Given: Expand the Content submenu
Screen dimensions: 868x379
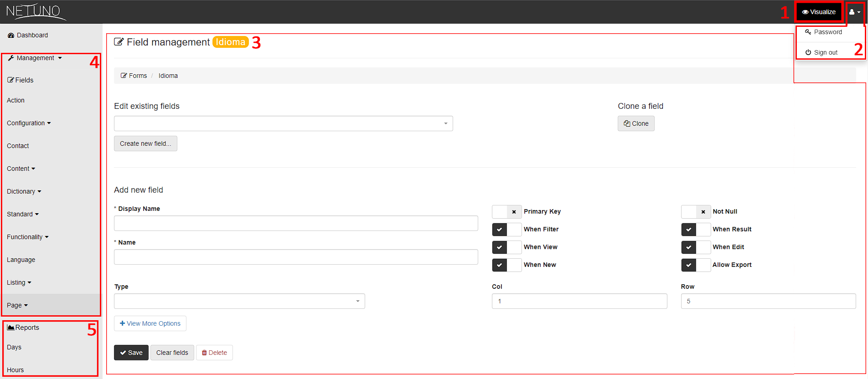Looking at the screenshot, I should (21, 169).
